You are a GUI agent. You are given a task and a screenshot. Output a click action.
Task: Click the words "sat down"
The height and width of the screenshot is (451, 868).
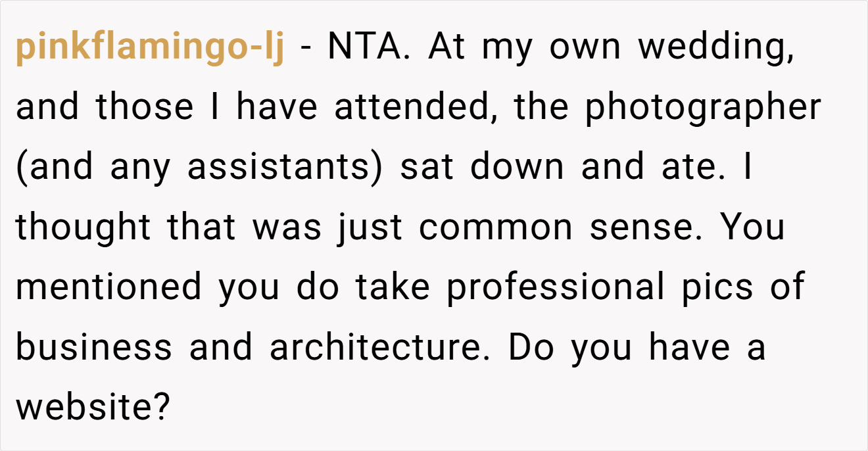[x=482, y=167]
